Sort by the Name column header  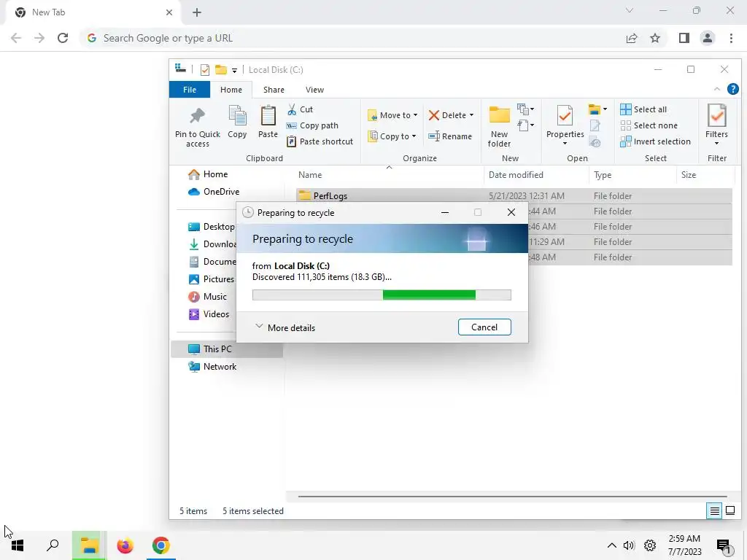310,175
